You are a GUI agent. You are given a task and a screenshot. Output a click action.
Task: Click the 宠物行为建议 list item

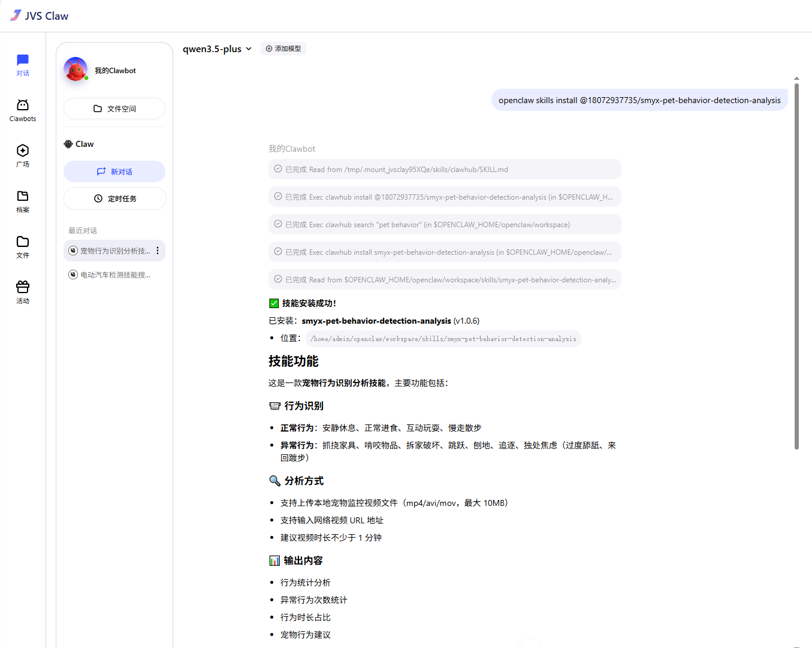pos(306,634)
